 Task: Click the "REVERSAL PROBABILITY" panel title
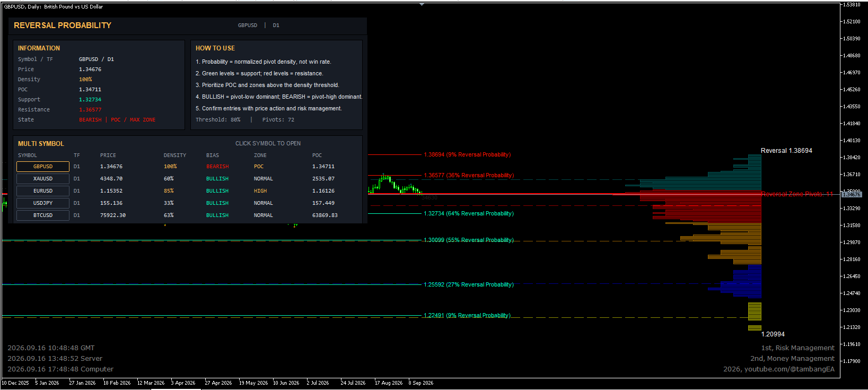pos(63,25)
